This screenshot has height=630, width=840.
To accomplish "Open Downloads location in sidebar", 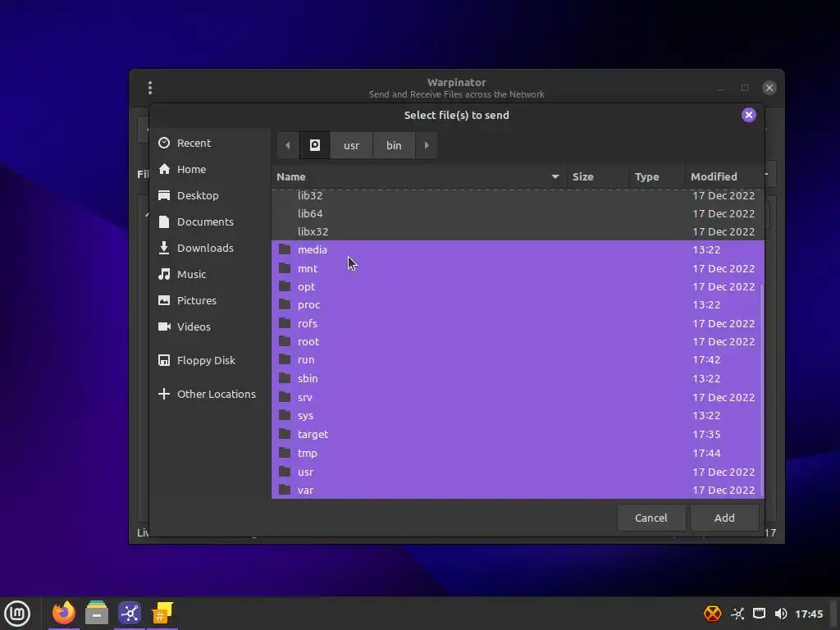I will tap(210, 248).
